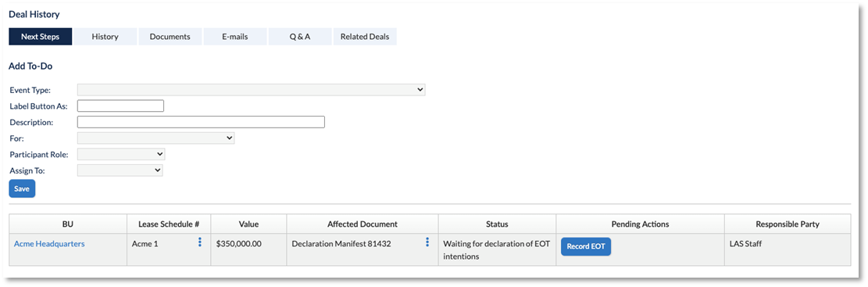868x287 pixels.
Task: Click the Affected Document column header
Action: 363,224
